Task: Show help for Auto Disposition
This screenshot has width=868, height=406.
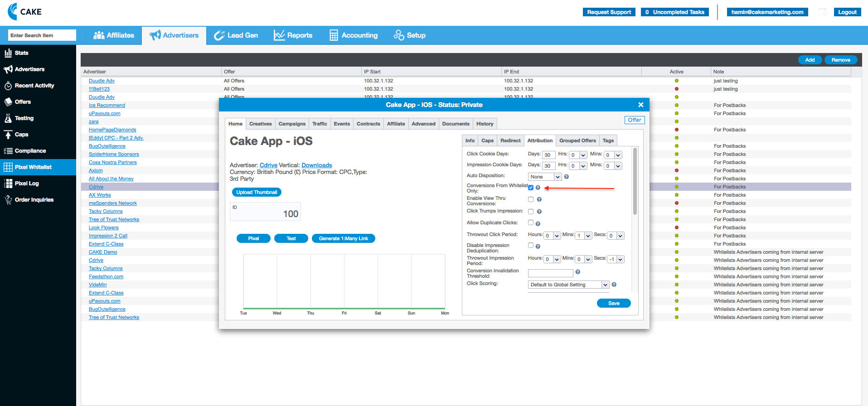Action: click(567, 177)
